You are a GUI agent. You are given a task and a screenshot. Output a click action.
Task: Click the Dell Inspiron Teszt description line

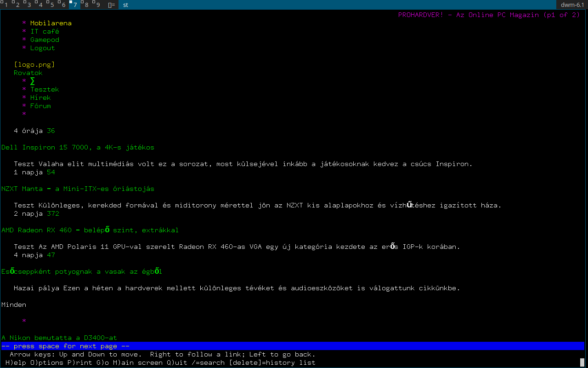(x=243, y=164)
